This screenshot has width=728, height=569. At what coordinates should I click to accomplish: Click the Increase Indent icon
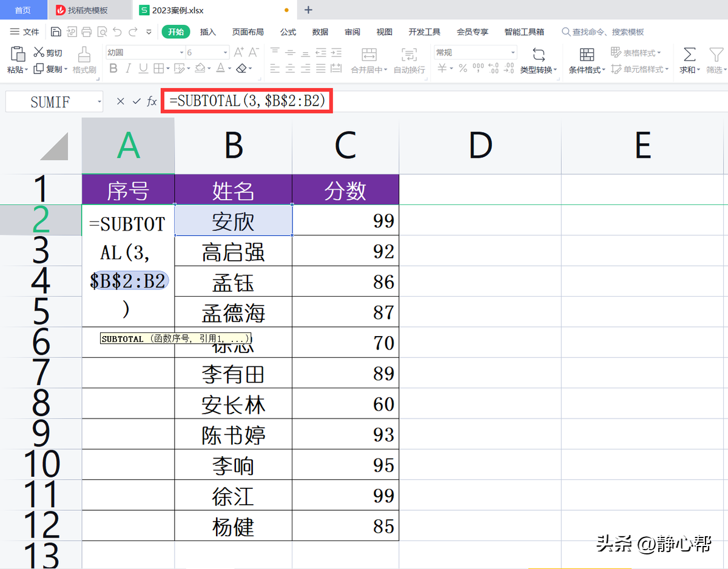(335, 52)
